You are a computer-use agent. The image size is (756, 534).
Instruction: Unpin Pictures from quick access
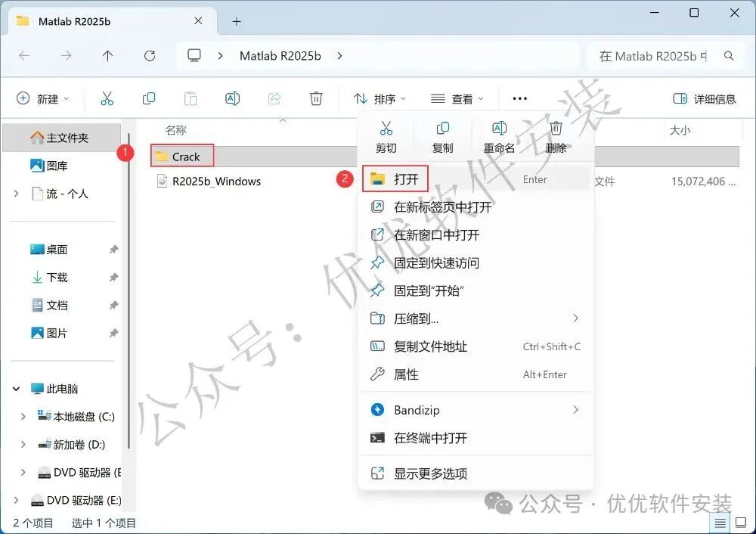pyautogui.click(x=114, y=333)
